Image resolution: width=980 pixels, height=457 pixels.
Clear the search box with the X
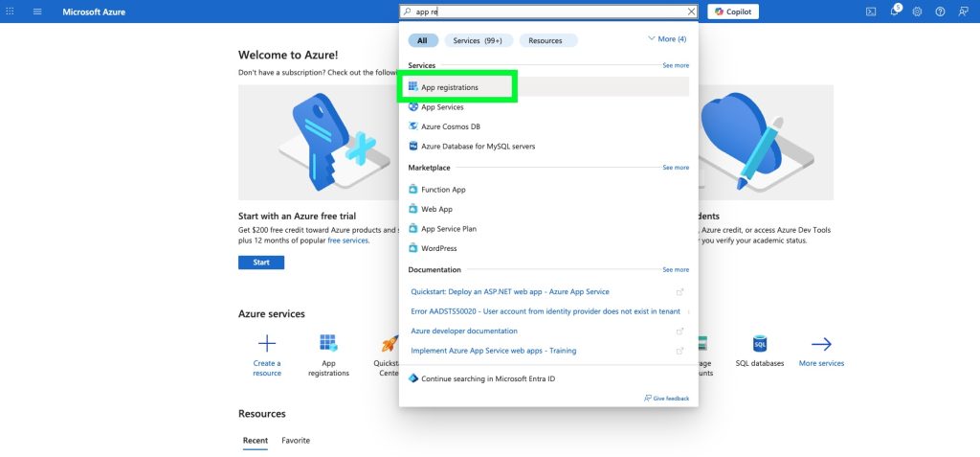691,11
